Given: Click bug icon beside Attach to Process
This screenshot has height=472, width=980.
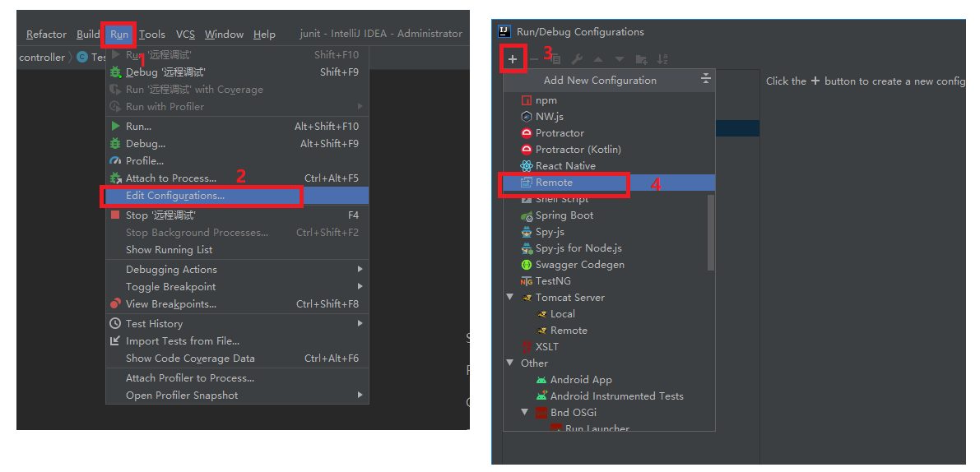Looking at the screenshot, I should point(115,178).
